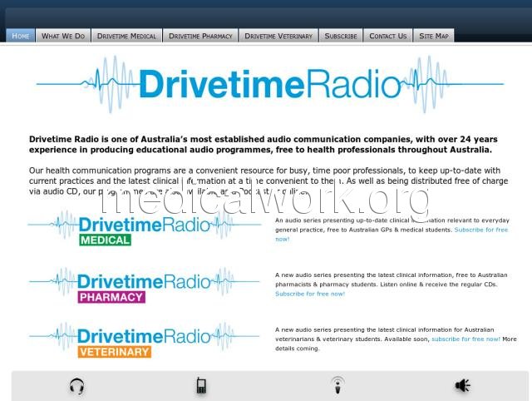Open the Subscribe tab

341,36
